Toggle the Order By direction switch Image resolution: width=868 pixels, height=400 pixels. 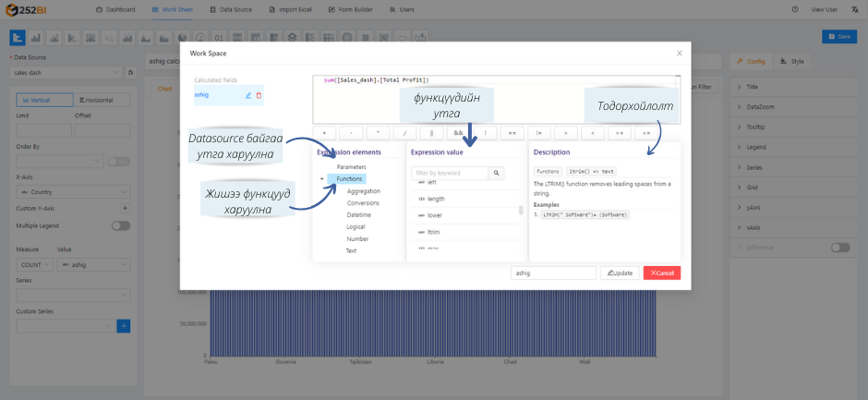pos(118,161)
